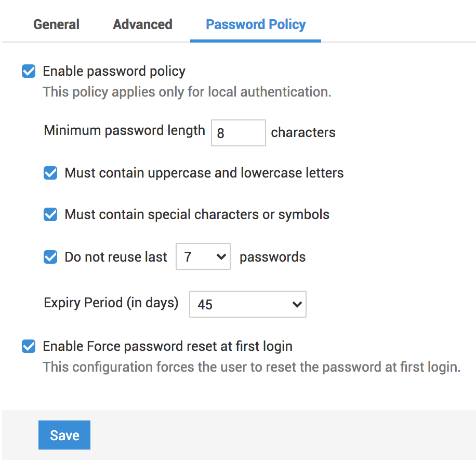Screen dimensions: 476x462
Task: Click the chevron arrow on the 45 dropdown
Action: click(297, 304)
